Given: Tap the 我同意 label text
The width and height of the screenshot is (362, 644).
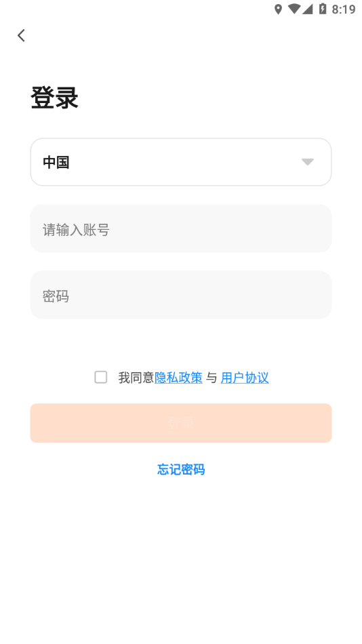Looking at the screenshot, I should tap(136, 378).
